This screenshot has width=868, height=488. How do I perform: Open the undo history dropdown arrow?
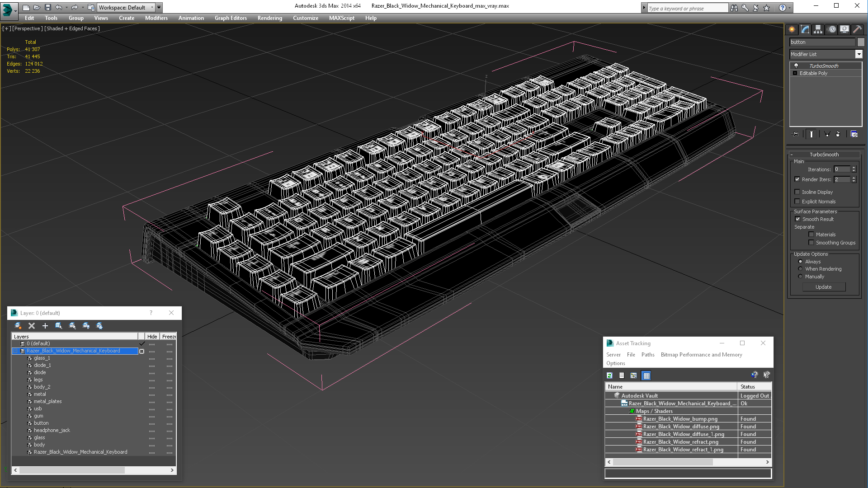click(66, 7)
